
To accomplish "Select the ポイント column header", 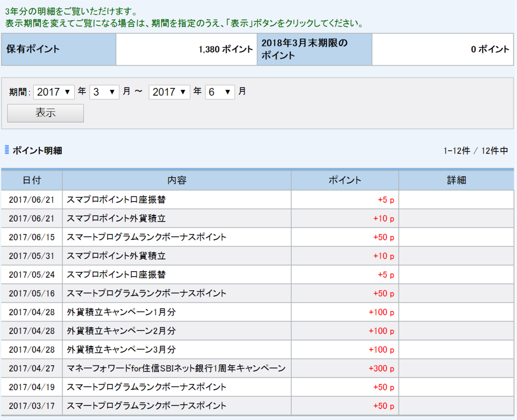I will [x=344, y=180].
